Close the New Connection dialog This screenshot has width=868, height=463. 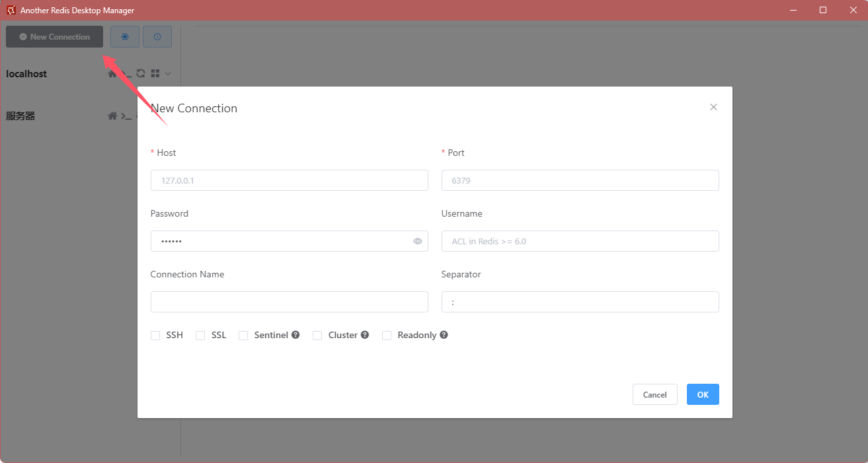click(713, 107)
